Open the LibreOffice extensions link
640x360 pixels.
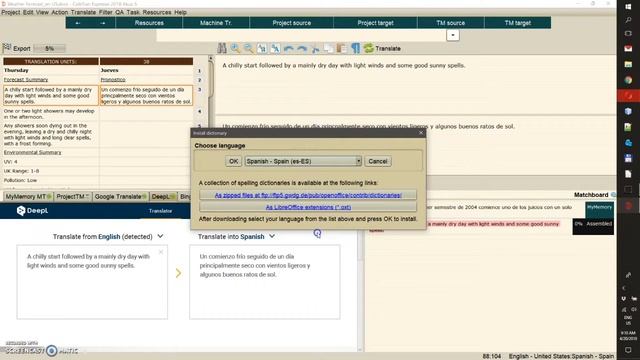(308, 207)
